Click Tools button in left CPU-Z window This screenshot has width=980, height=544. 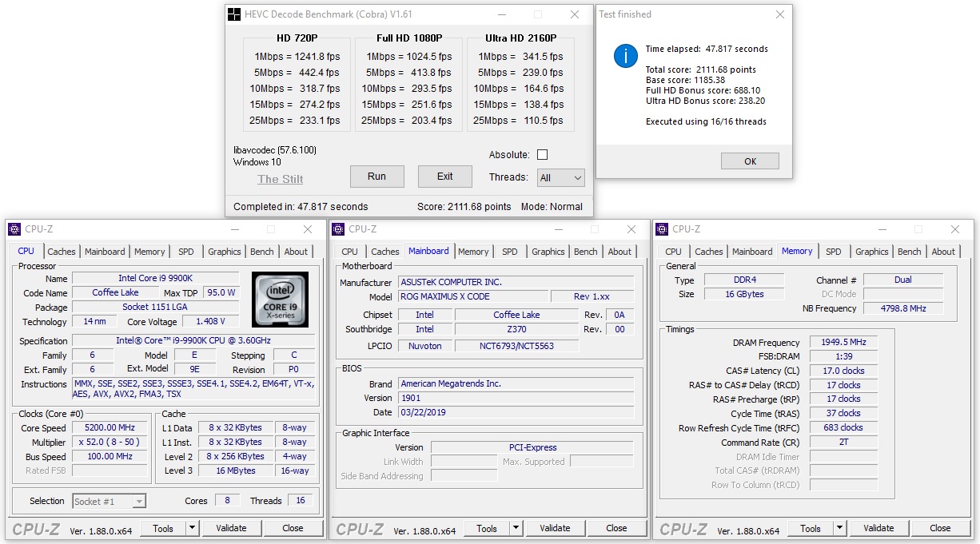click(x=163, y=528)
